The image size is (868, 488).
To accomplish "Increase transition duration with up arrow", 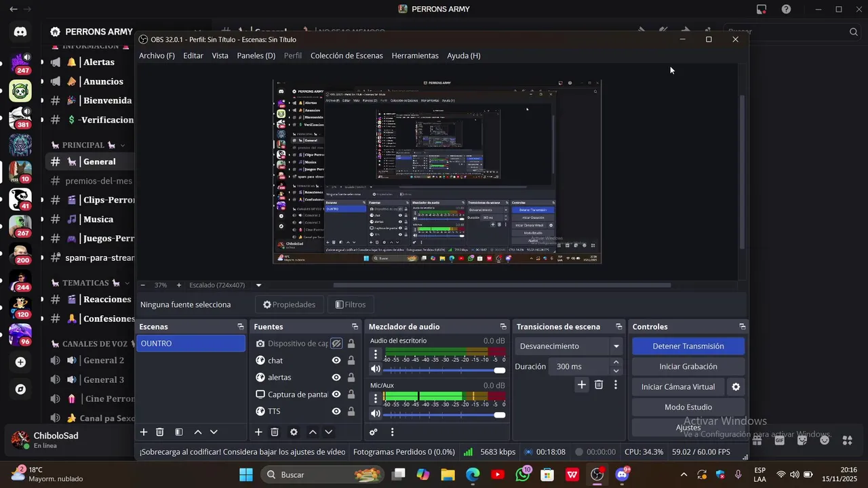I will tap(616, 363).
